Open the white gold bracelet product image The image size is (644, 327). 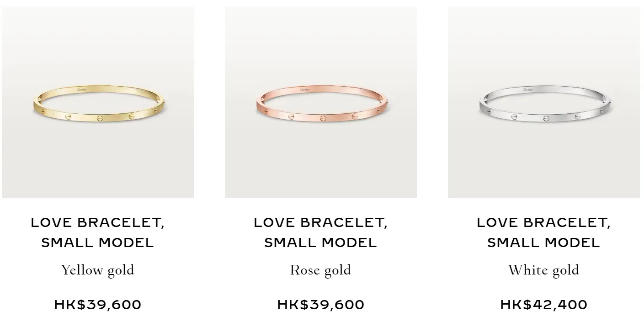[544, 102]
